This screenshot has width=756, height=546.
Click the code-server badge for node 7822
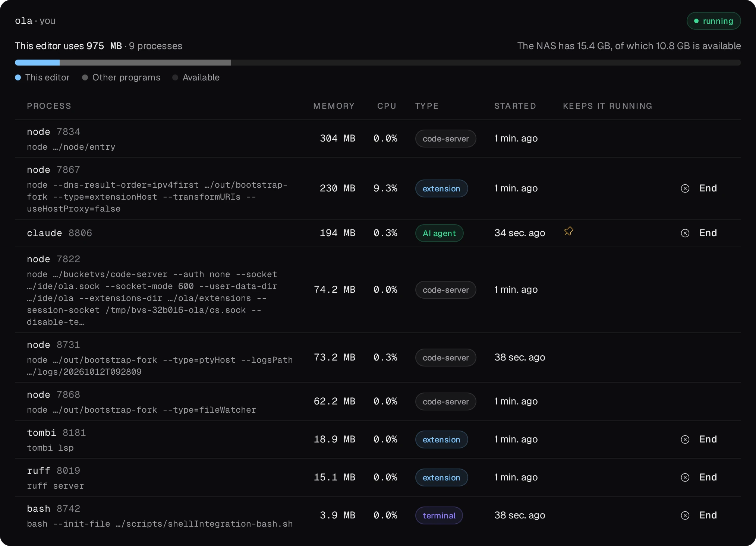(445, 290)
